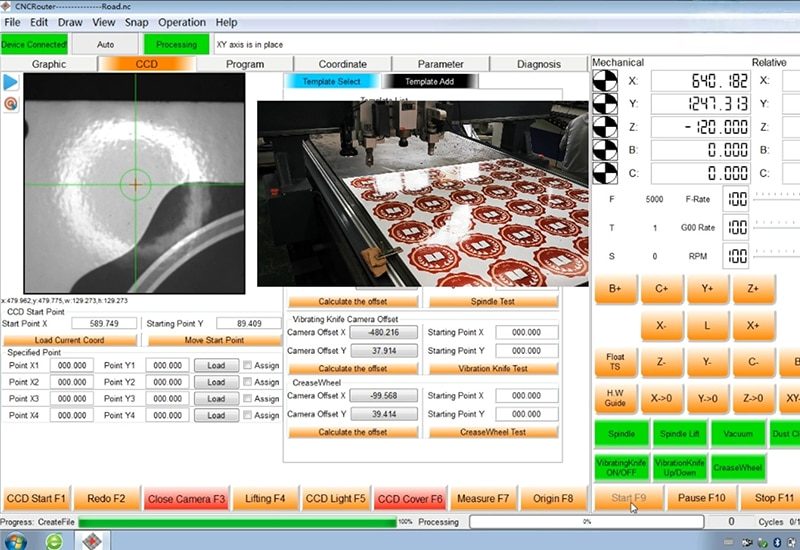The width and height of the screenshot is (800, 550).
Task: Select the Template Add tab
Action: pyautogui.click(x=430, y=82)
